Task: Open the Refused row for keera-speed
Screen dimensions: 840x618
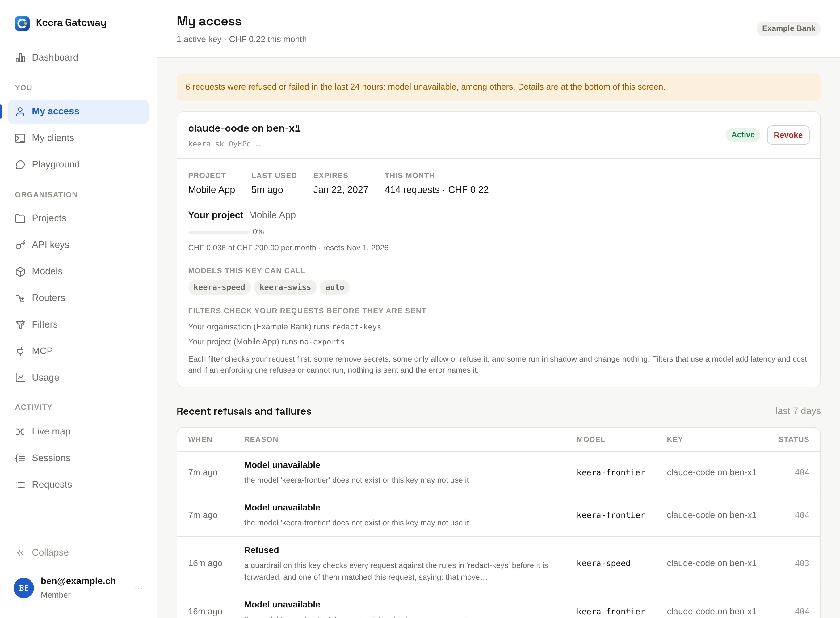Action: [499, 564]
